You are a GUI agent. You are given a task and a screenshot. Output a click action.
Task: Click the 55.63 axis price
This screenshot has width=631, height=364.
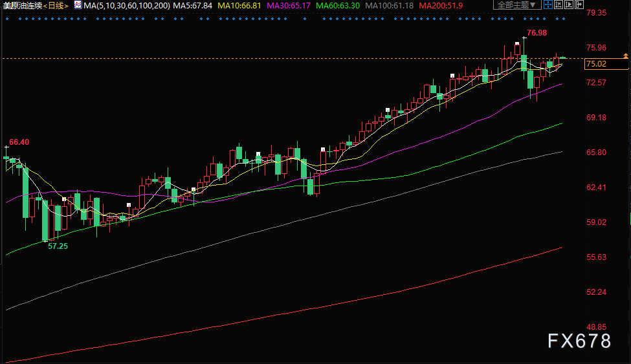[597, 257]
